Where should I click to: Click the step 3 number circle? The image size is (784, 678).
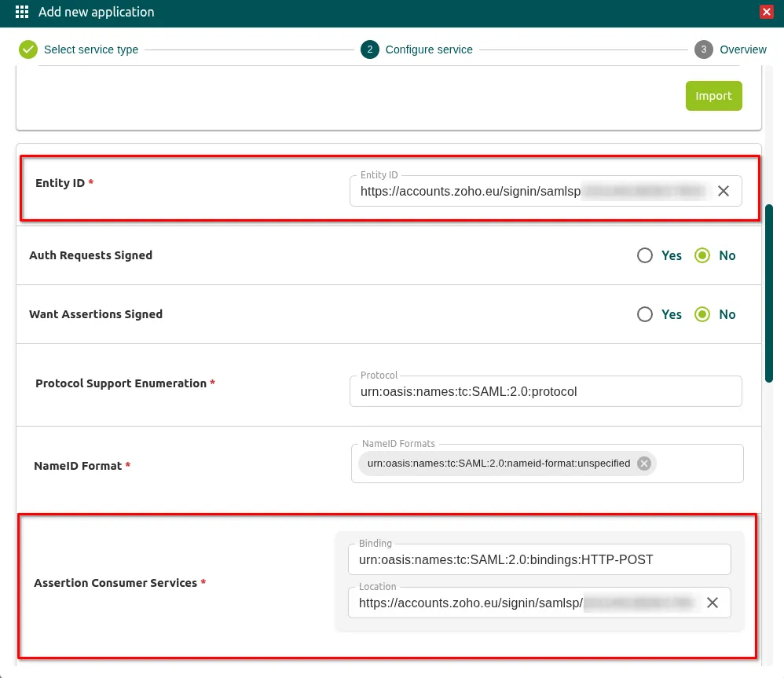[704, 49]
